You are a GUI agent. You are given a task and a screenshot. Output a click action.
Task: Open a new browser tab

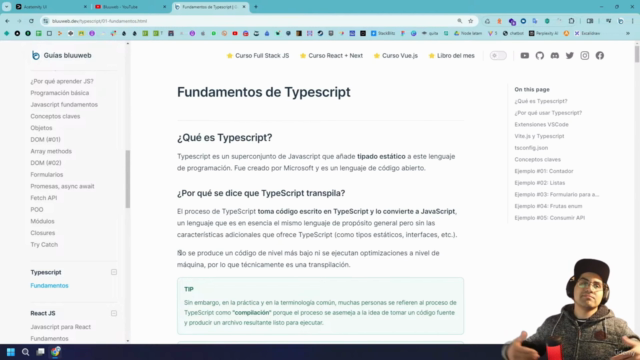point(256,7)
